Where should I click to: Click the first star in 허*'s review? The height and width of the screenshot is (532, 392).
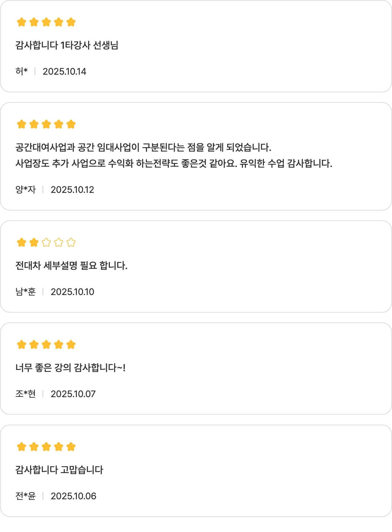(22, 22)
